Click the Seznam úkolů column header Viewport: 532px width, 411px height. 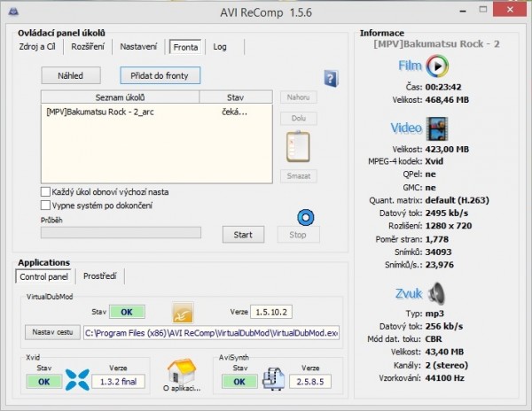(120, 97)
